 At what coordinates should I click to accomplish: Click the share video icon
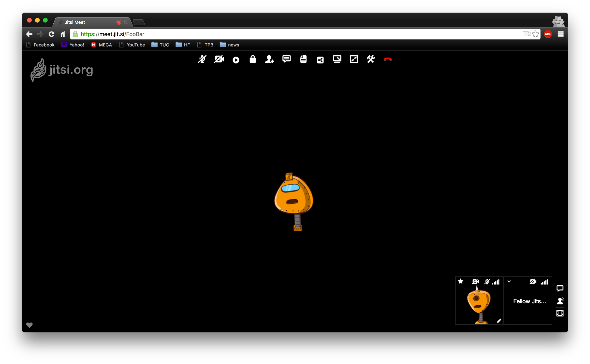[x=320, y=60]
